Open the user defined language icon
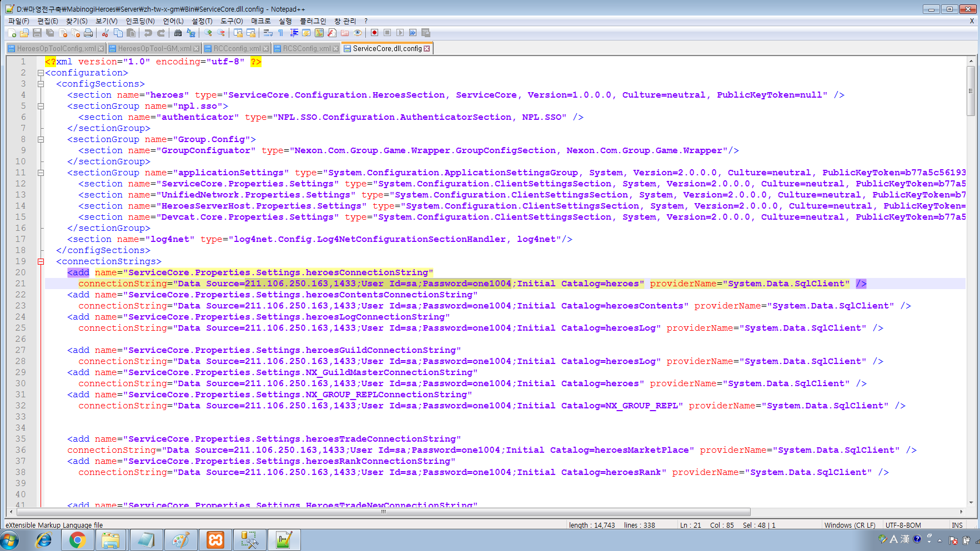Viewport: 980px width, 551px height. coord(306,33)
